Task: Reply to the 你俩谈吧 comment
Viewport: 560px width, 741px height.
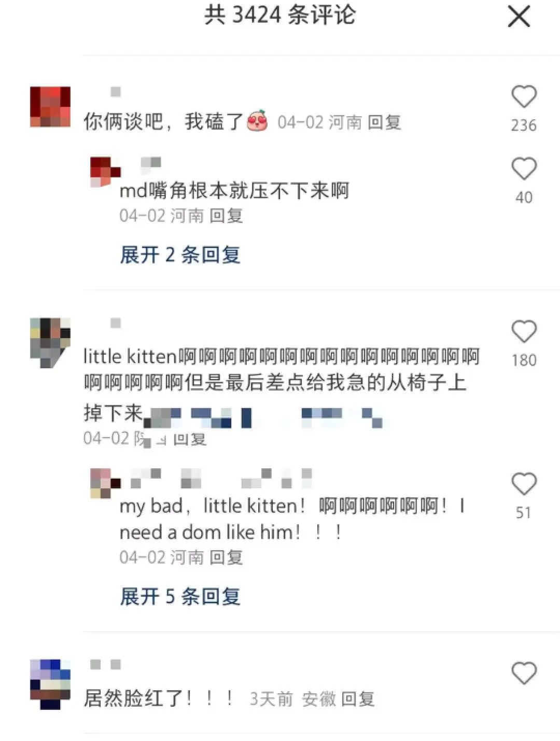Action: pos(384,122)
